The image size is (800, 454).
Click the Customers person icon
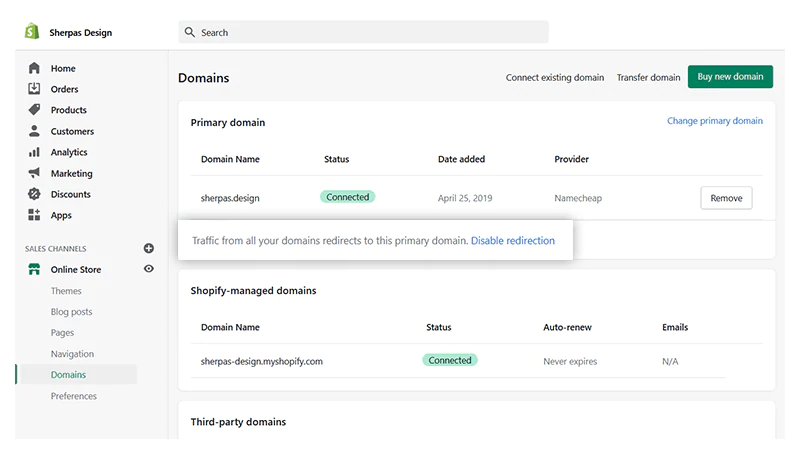pyautogui.click(x=34, y=131)
